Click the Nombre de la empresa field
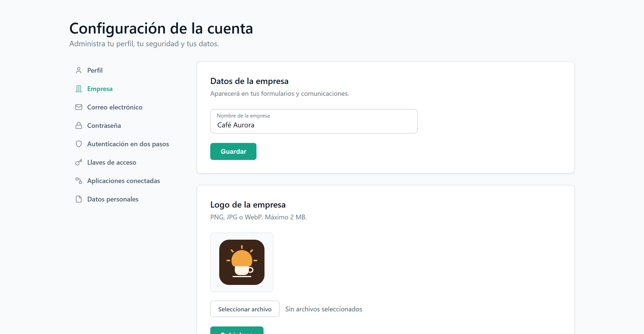 (x=314, y=121)
